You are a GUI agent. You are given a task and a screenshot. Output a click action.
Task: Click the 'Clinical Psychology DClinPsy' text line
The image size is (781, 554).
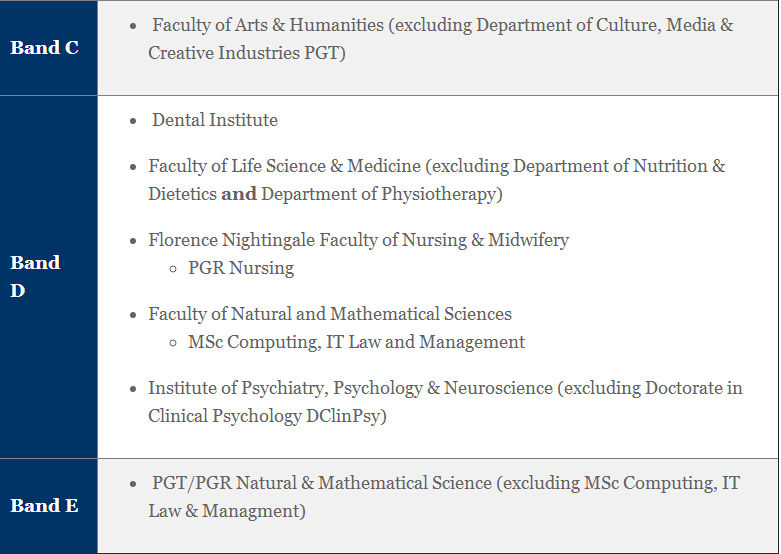pyautogui.click(x=267, y=416)
